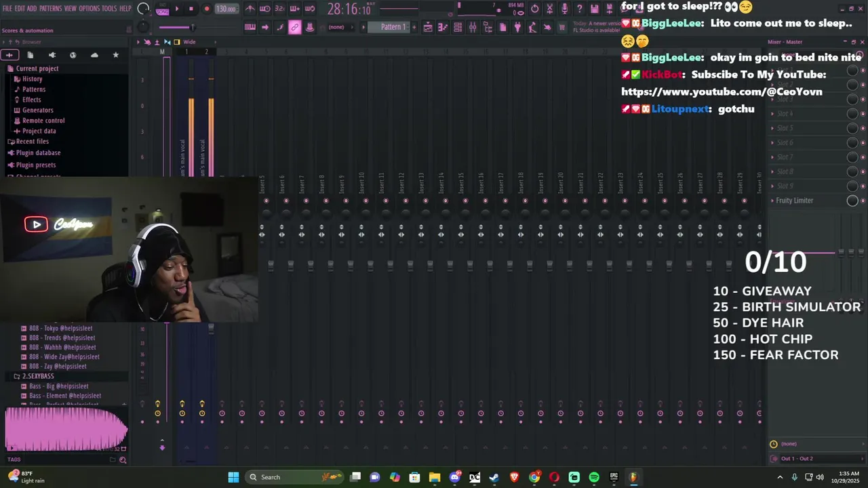Viewport: 868px width, 488px height.
Task: Click the stop button in transport
Action: coord(191,9)
